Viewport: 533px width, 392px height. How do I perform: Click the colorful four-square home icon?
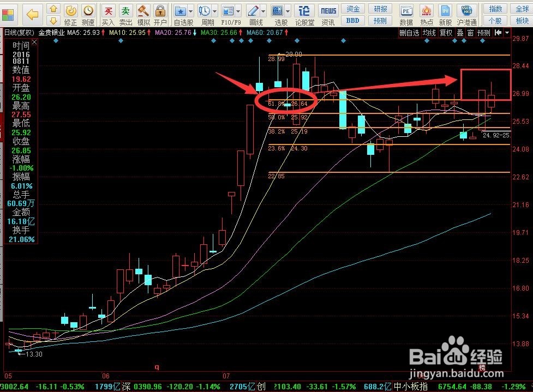[8, 15]
